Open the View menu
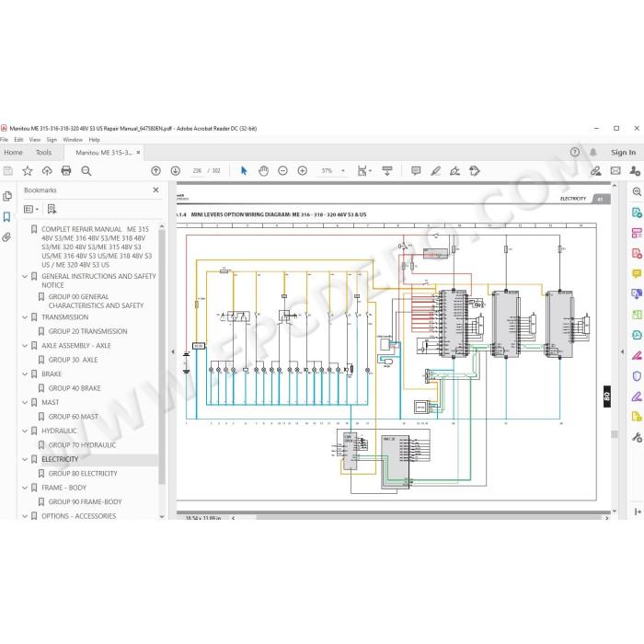 coord(35,140)
